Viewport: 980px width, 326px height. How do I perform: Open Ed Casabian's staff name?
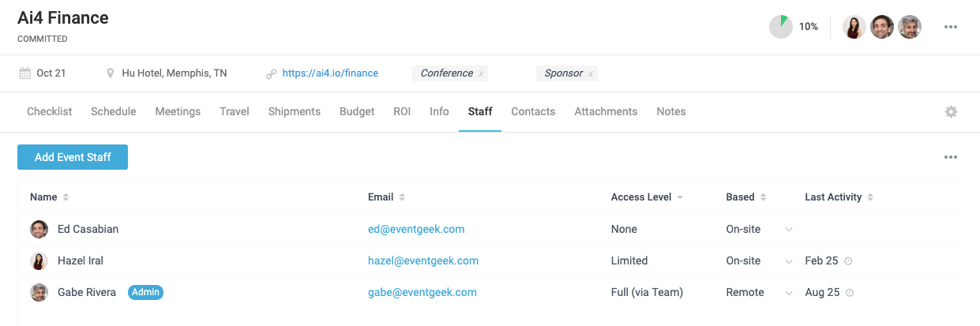click(x=88, y=230)
